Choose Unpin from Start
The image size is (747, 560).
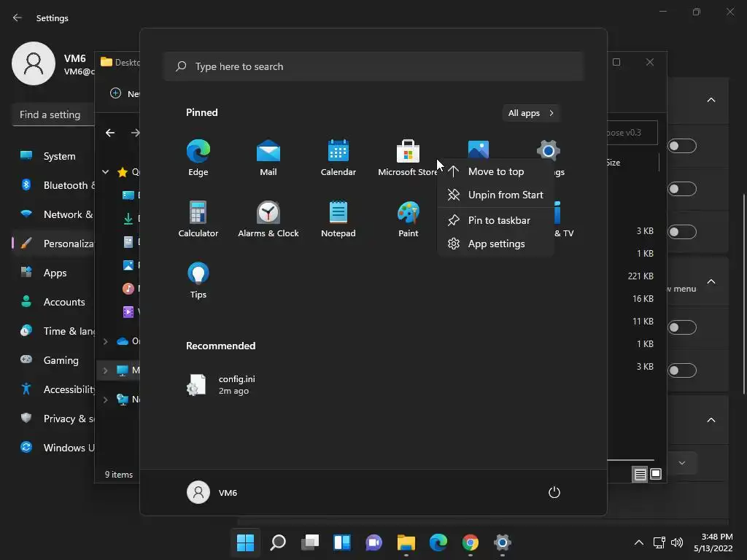495,195
